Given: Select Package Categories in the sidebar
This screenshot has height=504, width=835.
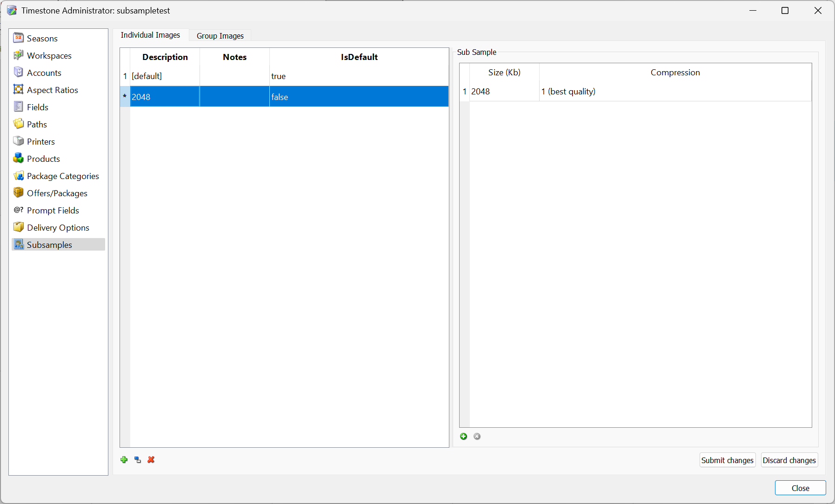Looking at the screenshot, I should 58,176.
